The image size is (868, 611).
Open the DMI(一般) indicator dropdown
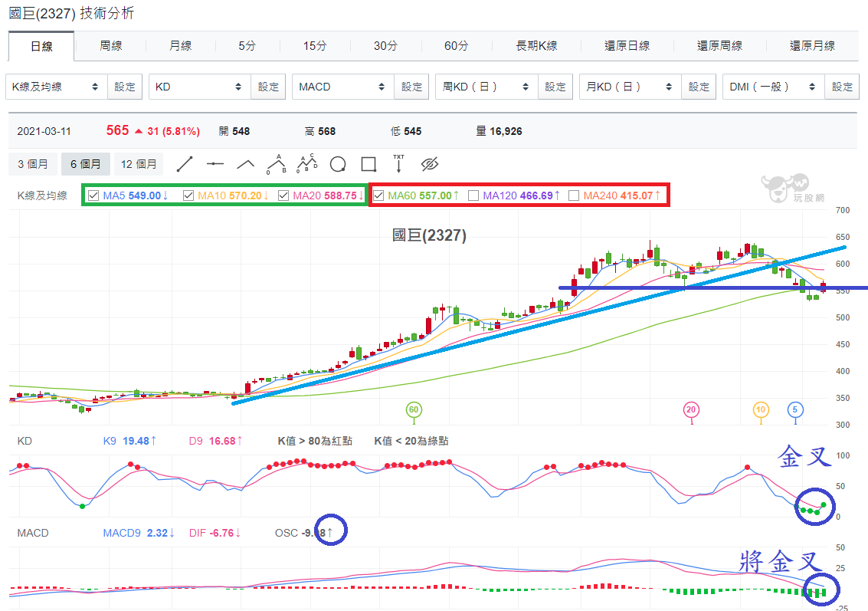point(774,87)
